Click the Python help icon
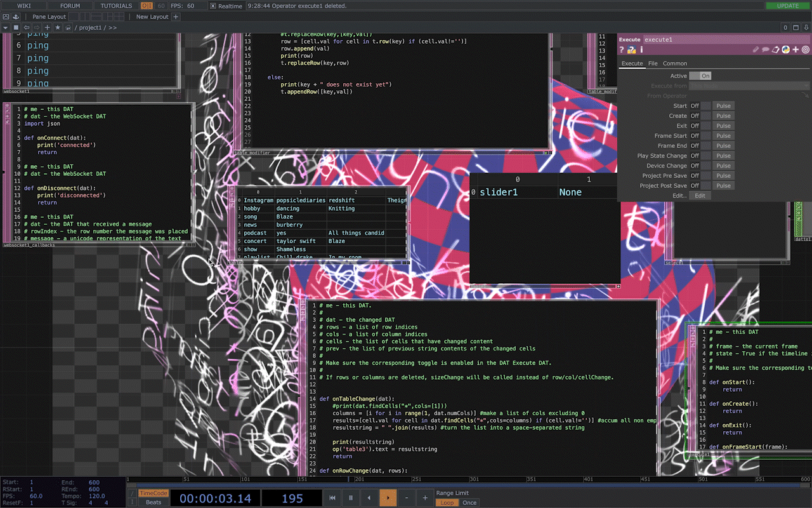 pyautogui.click(x=632, y=50)
